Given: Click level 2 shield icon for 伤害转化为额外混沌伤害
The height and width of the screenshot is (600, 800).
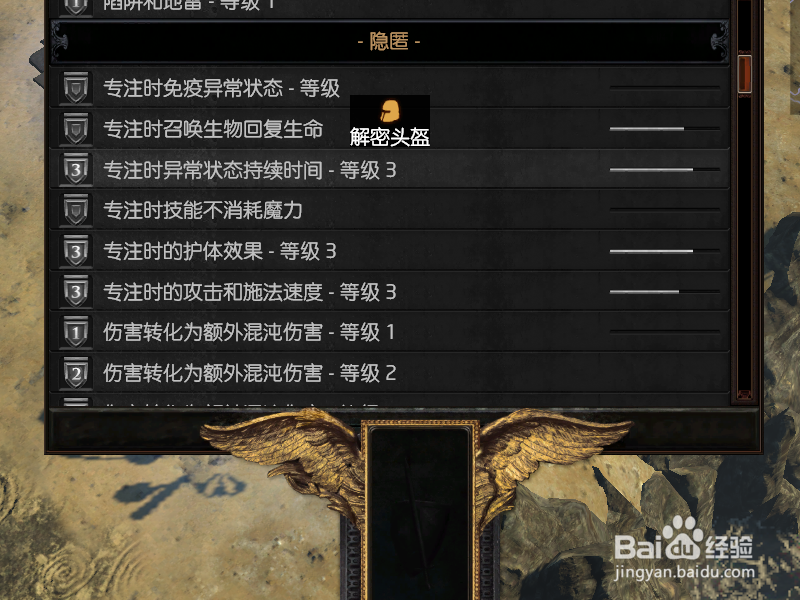Looking at the screenshot, I should 76,373.
